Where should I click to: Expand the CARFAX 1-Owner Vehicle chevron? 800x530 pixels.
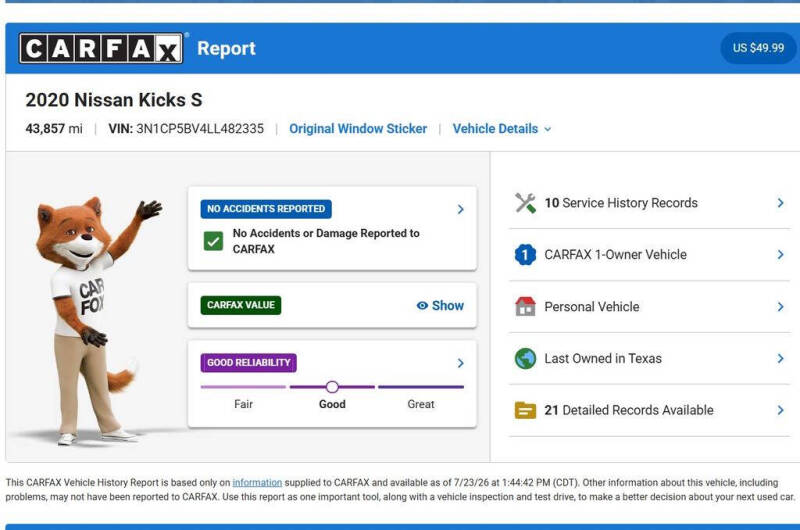(x=781, y=255)
